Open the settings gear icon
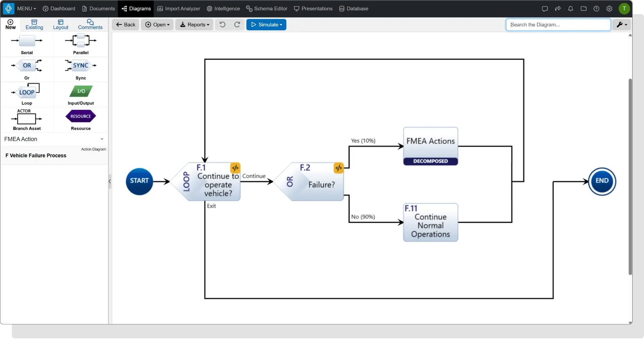Screen dimensions: 644x339 tap(609, 9)
